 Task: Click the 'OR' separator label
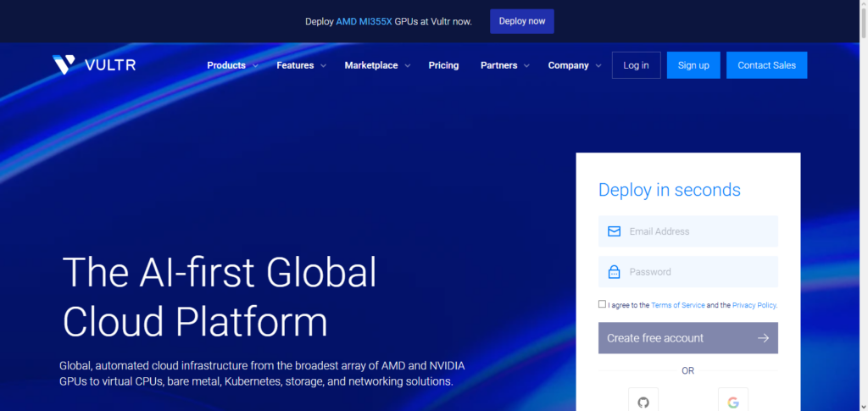coord(688,370)
